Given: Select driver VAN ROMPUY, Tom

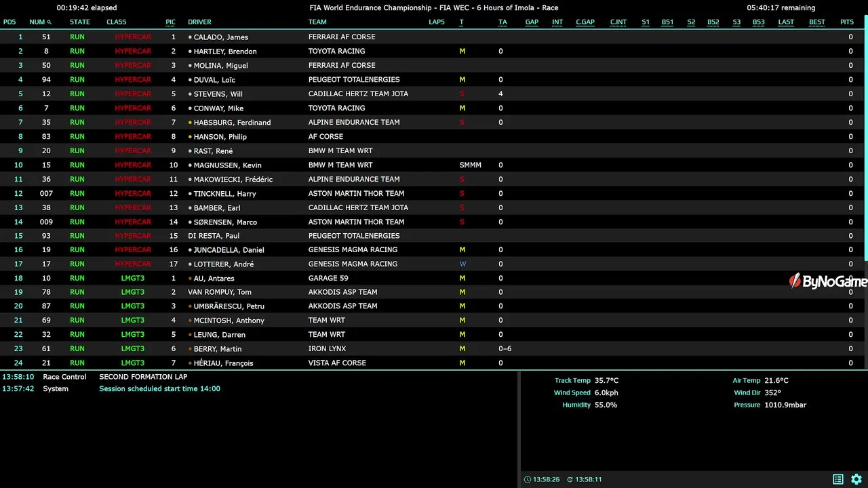Looking at the screenshot, I should (x=220, y=292).
